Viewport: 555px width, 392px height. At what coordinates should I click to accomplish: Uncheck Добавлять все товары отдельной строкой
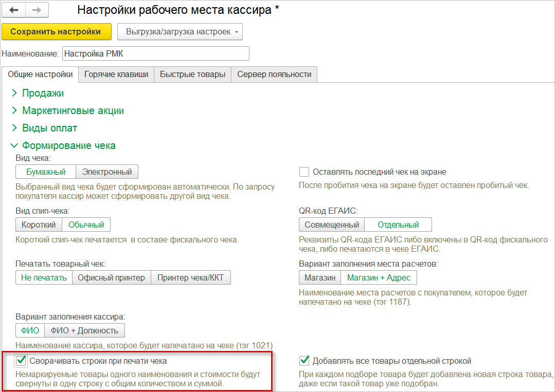304,361
